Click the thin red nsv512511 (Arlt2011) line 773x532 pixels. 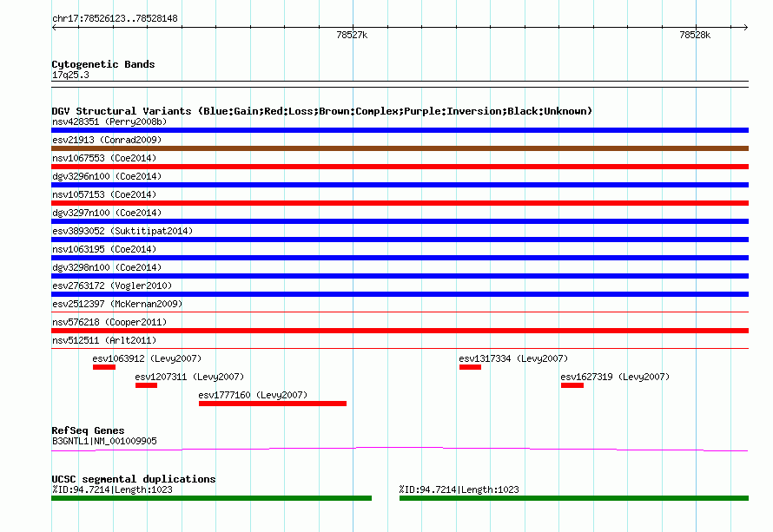[400, 348]
